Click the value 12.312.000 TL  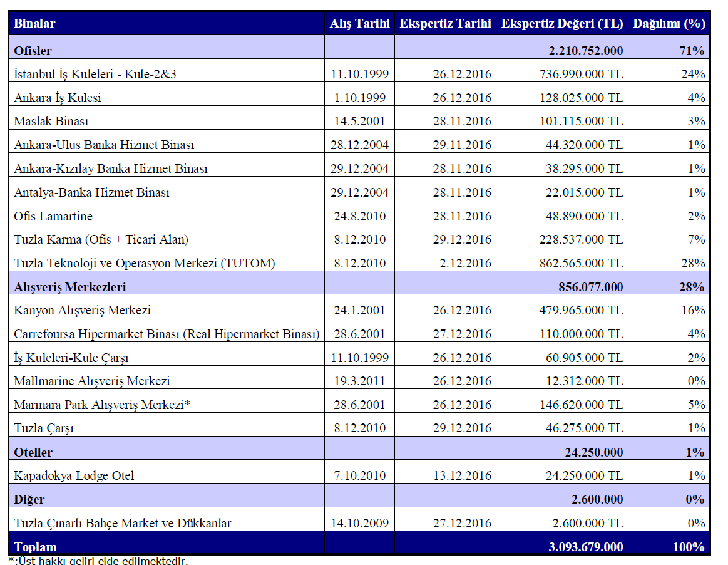[585, 381]
